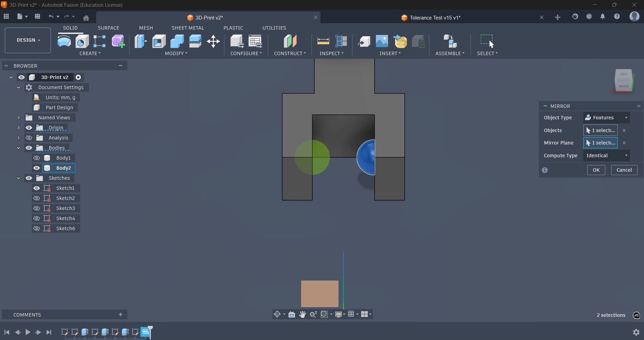644x340 pixels.
Task: Click the Look At navigation icon
Action: [x=292, y=314]
